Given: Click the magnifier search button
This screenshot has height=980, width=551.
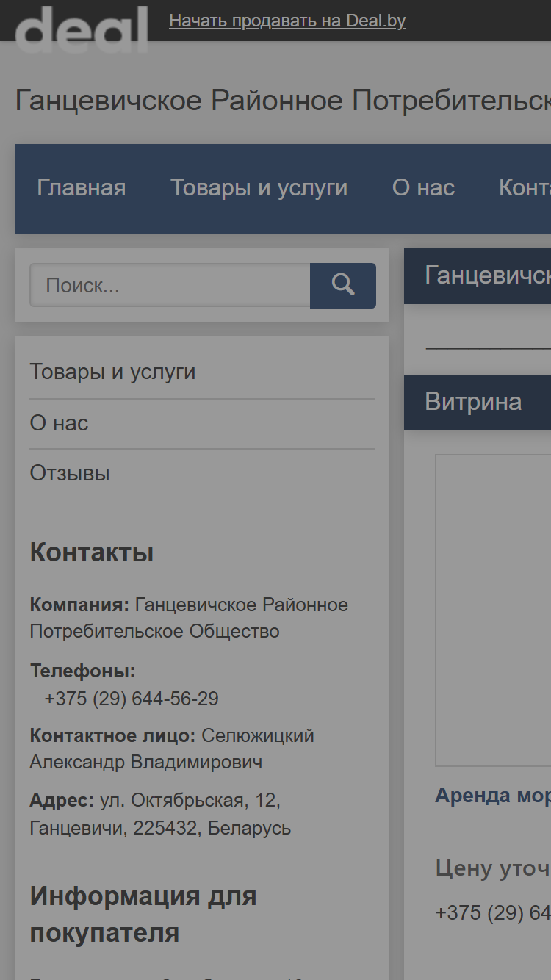Looking at the screenshot, I should [343, 285].
